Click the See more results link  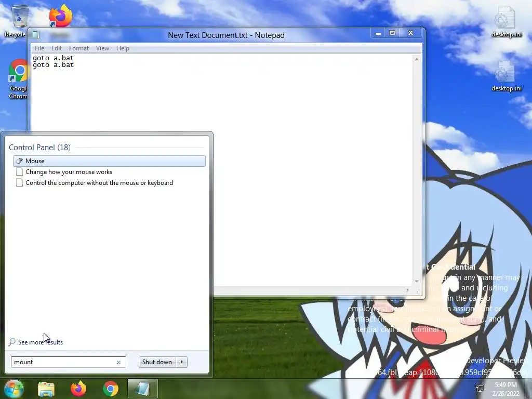point(41,342)
